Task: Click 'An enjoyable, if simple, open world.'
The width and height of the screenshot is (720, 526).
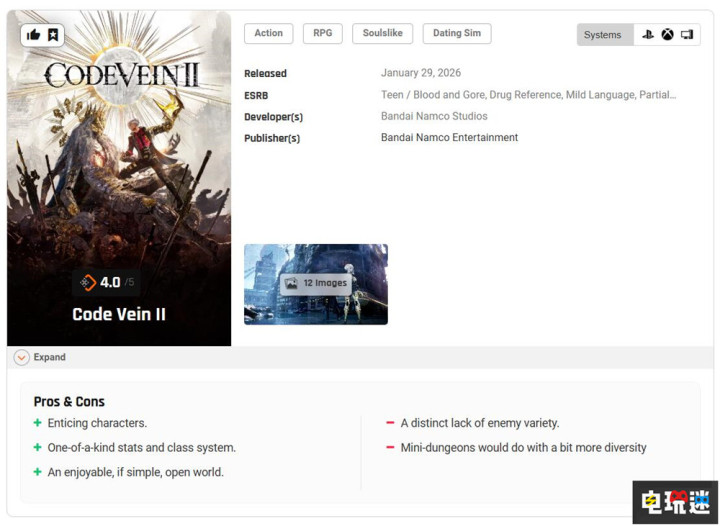Action: tap(135, 472)
